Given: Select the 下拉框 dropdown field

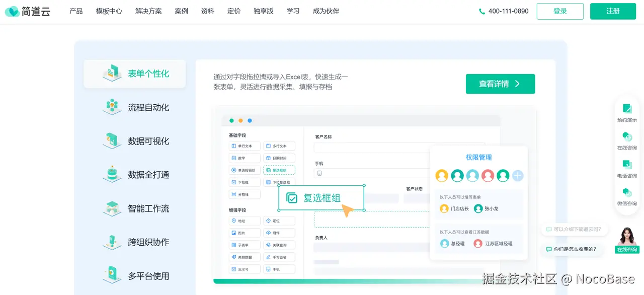Looking at the screenshot, I should coord(245,182).
